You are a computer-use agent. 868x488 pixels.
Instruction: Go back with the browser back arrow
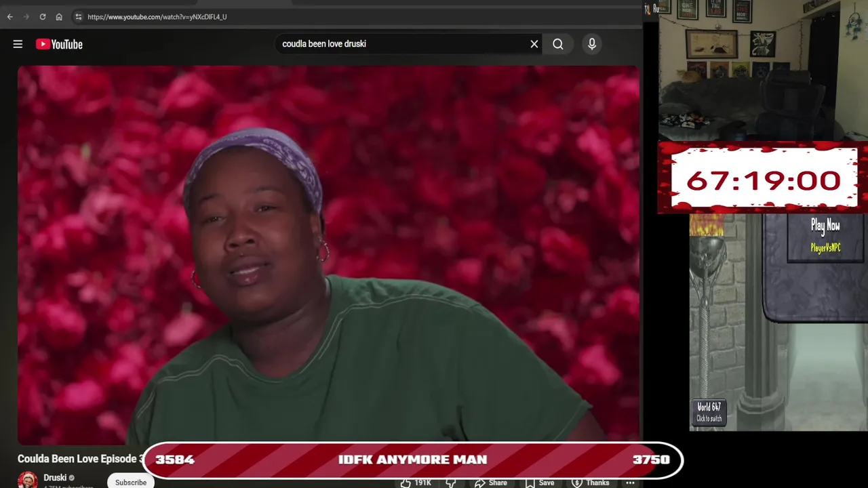click(9, 17)
